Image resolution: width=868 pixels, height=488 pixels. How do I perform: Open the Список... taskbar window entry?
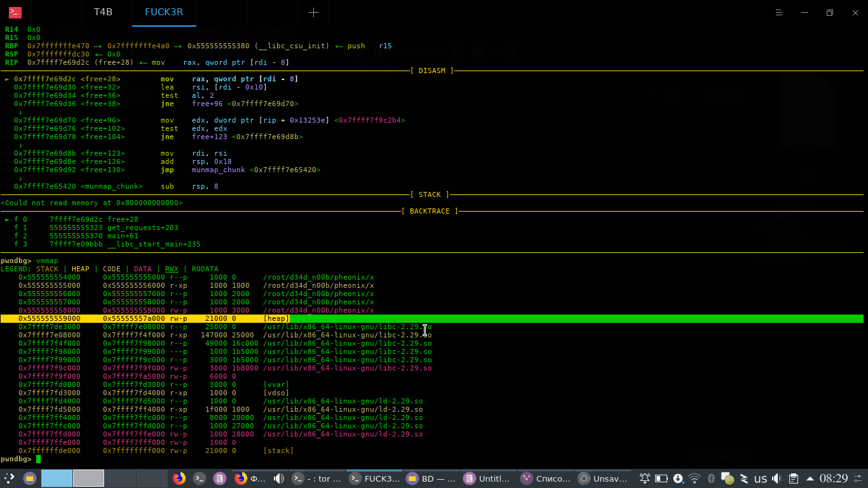click(x=545, y=478)
